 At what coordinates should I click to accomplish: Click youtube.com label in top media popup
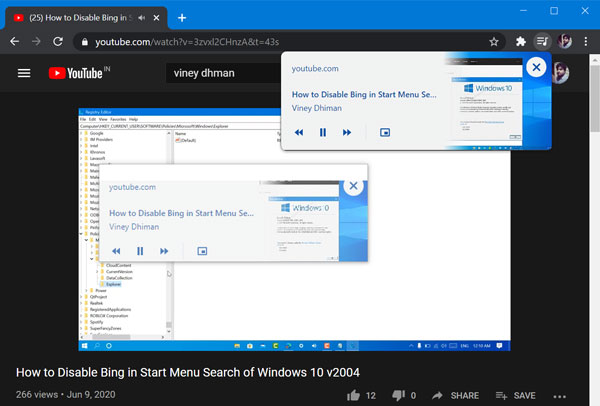tap(315, 68)
